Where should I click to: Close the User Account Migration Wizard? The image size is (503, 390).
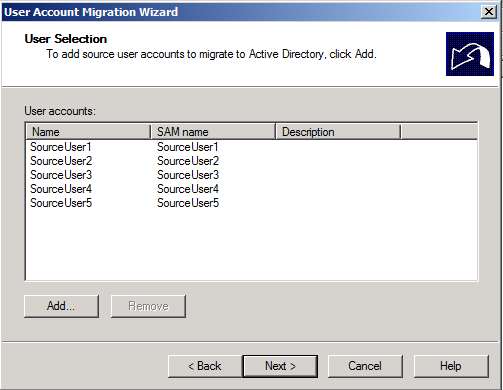click(489, 12)
